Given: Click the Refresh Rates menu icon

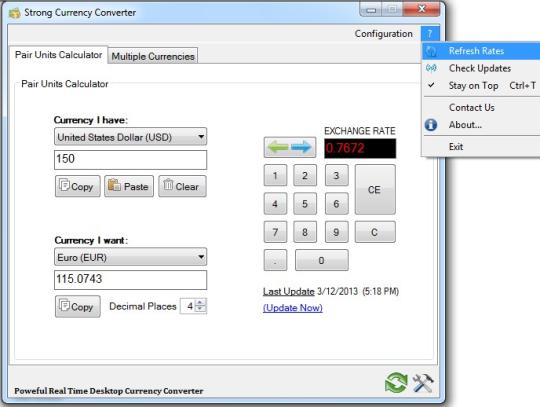Looking at the screenshot, I should (x=431, y=51).
